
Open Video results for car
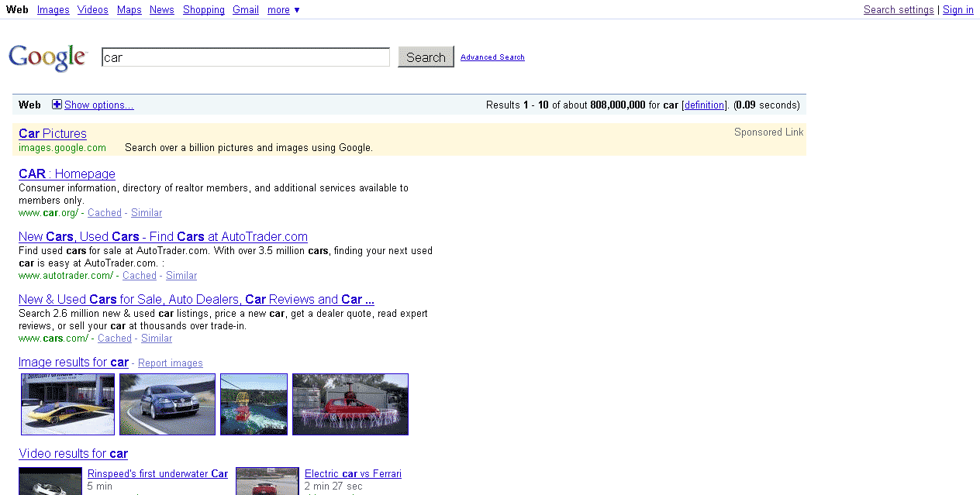tap(73, 454)
